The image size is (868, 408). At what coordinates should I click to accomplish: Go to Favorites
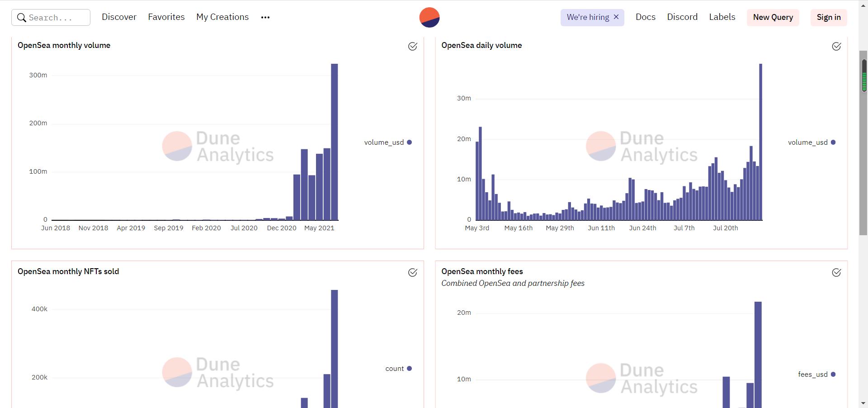pos(166,17)
